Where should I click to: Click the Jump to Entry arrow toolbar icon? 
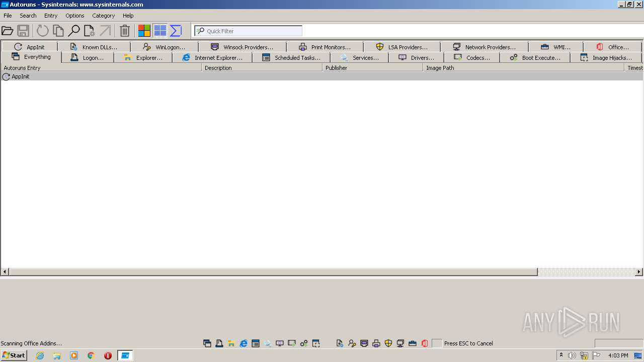coord(105,31)
